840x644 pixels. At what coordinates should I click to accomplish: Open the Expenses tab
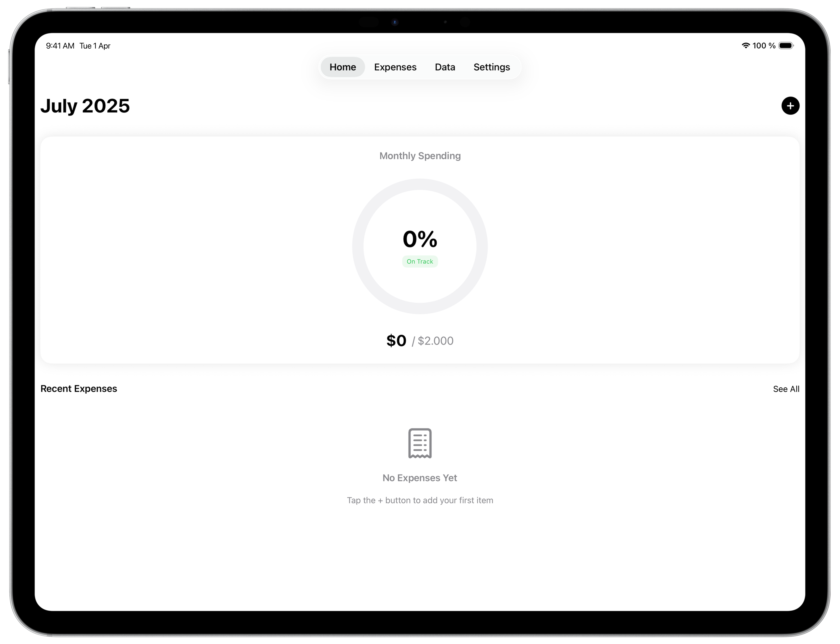(x=395, y=67)
